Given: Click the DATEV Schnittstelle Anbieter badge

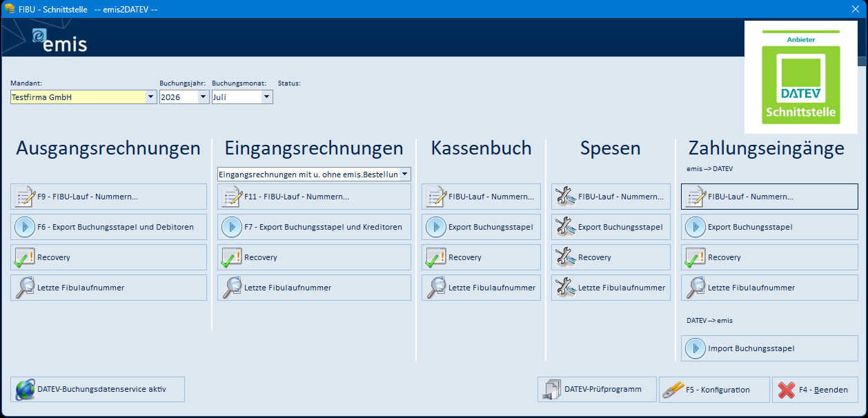Looking at the screenshot, I should click(x=801, y=77).
